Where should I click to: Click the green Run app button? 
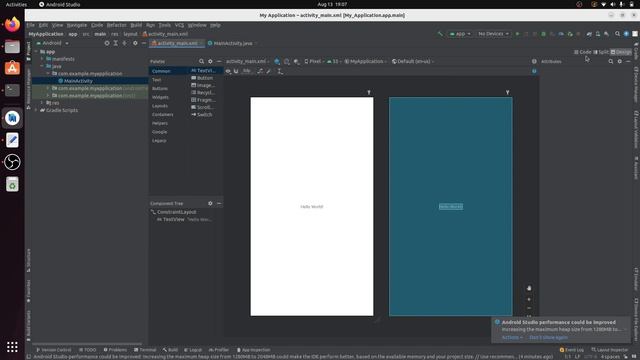coord(517,34)
